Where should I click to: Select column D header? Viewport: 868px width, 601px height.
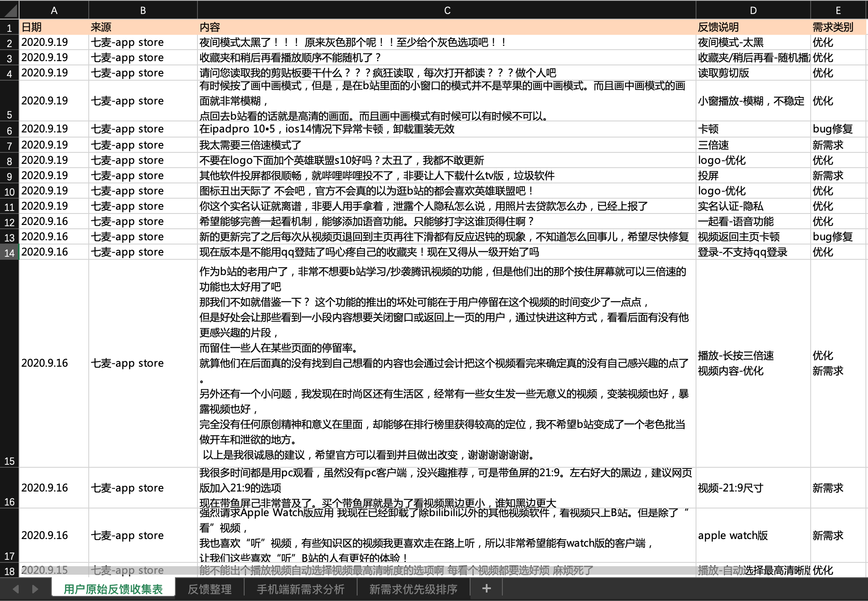(x=753, y=10)
